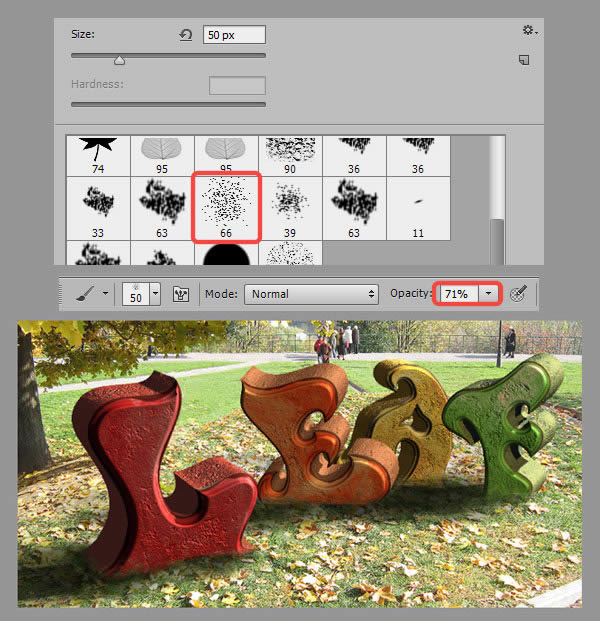Click the Opacity value field showing 71%
Screen dimensions: 600x621
[x=456, y=294]
